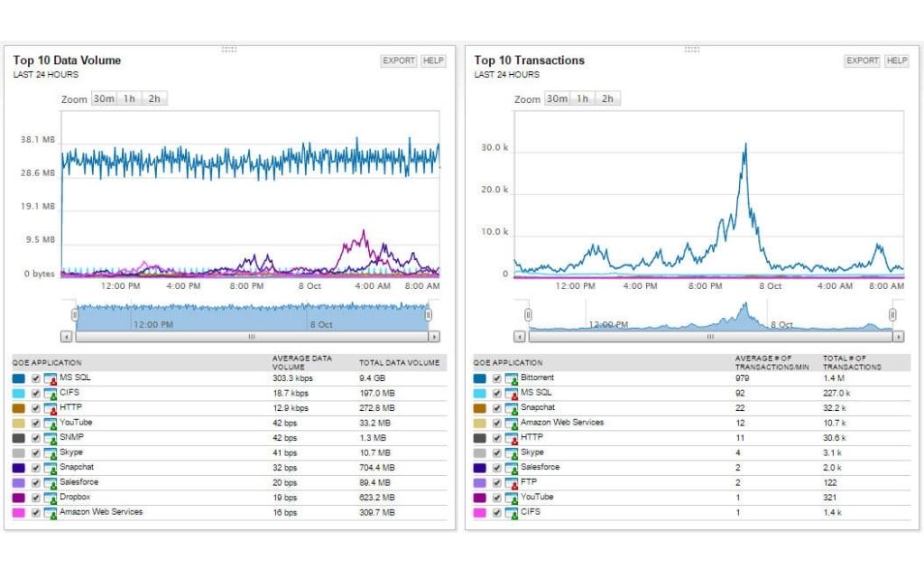
Task: Select the 2h zoom option in Transactions
Action: tap(606, 98)
